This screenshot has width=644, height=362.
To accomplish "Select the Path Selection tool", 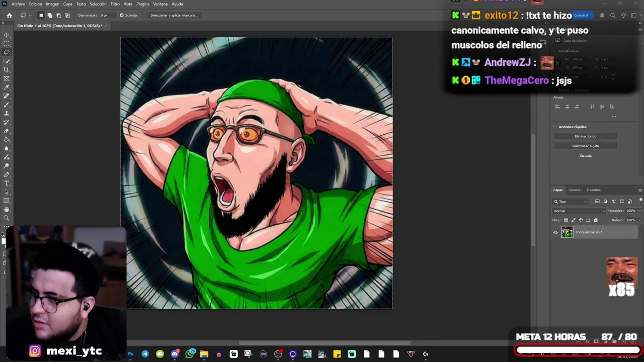I will (x=7, y=192).
